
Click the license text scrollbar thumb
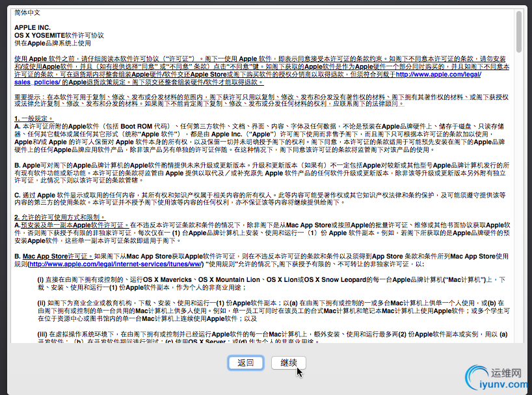pyautogui.click(x=518, y=32)
